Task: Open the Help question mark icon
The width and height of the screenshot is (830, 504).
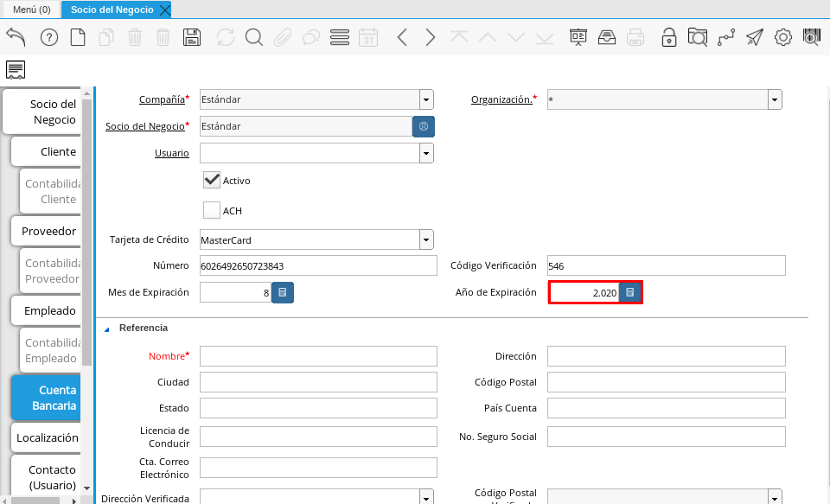Action: [x=49, y=37]
